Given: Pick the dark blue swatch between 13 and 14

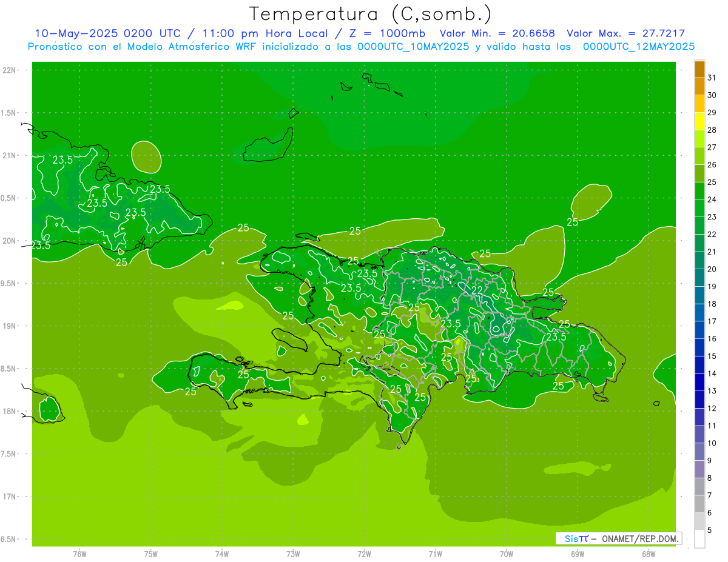Looking at the screenshot, I should click(x=699, y=383).
